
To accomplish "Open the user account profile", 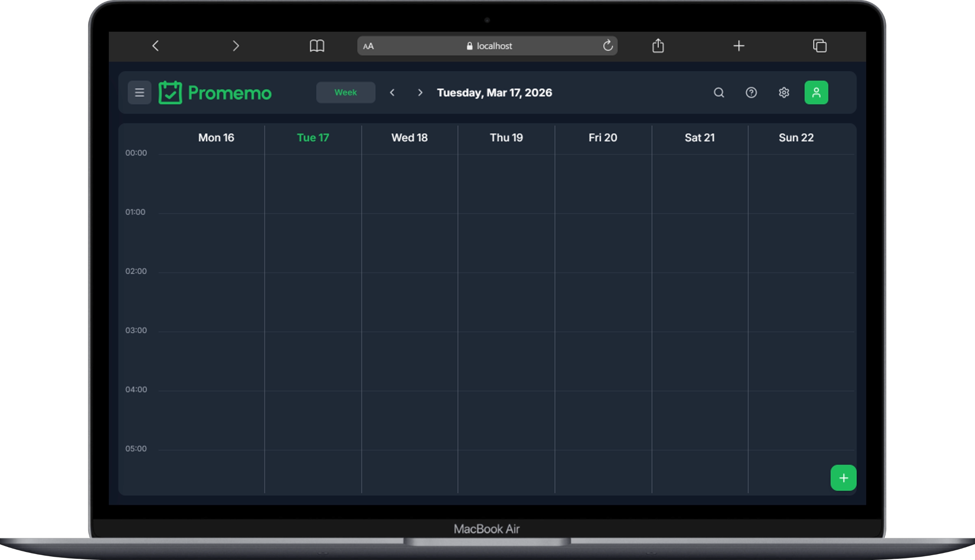I will pos(816,92).
